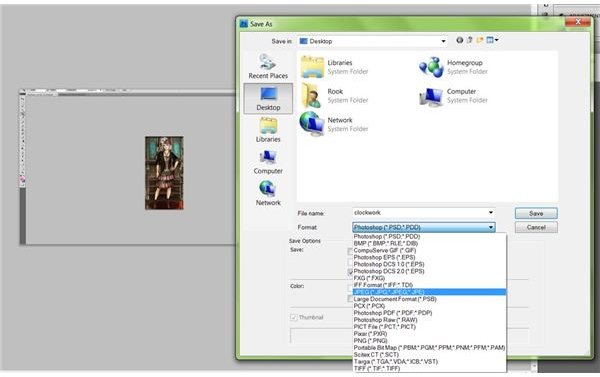Viewport: 600px width, 377px height.
Task: Choose Photoshop PDF format
Action: point(429,313)
